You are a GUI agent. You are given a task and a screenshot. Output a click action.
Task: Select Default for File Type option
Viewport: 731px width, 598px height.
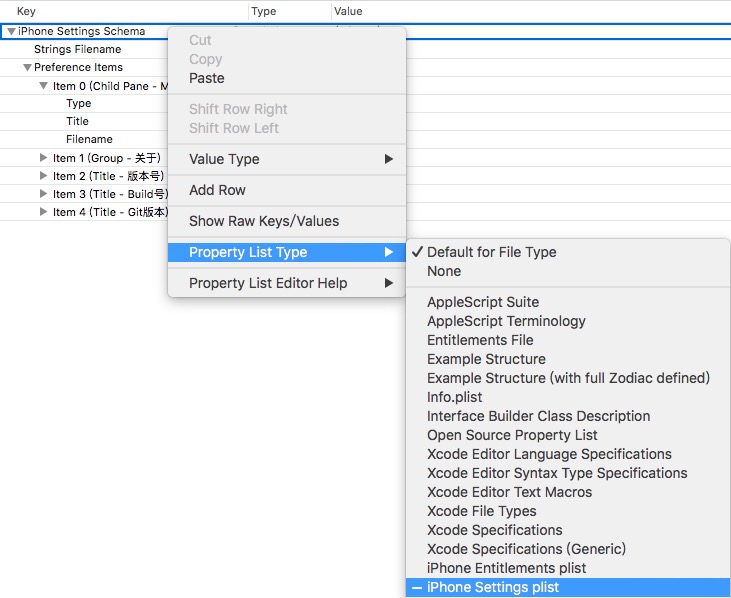coord(491,252)
